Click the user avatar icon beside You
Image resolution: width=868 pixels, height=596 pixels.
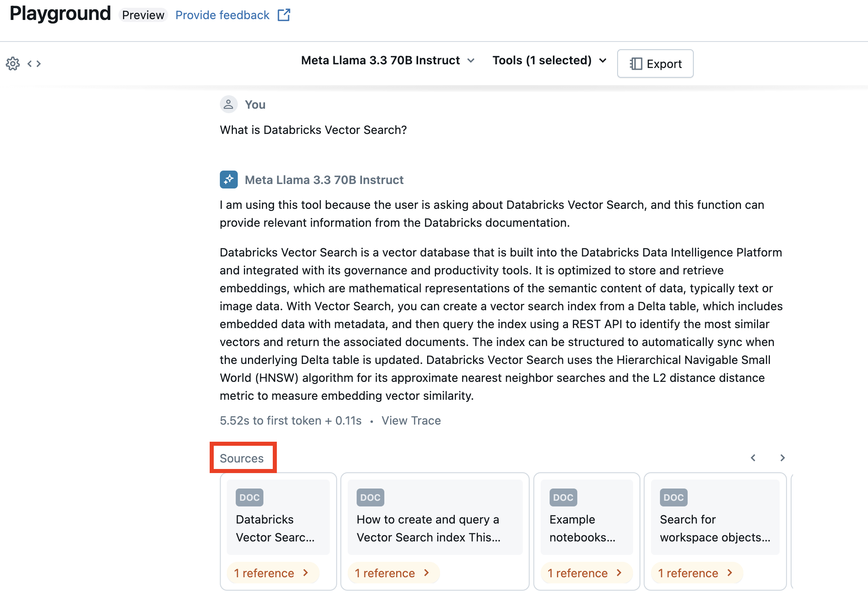tap(228, 104)
